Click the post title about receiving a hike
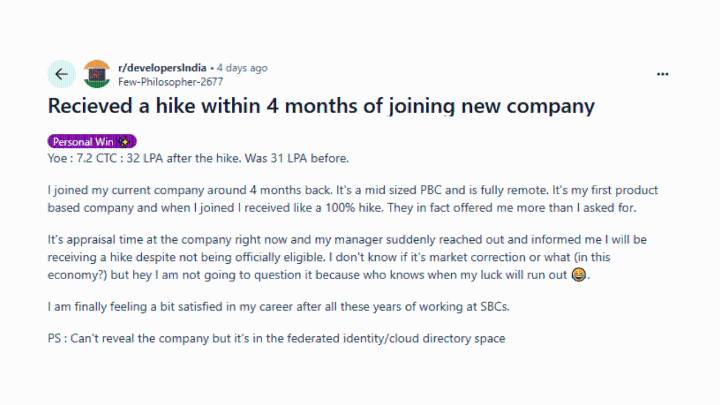Viewport: 720px width, 405px height. (321, 105)
